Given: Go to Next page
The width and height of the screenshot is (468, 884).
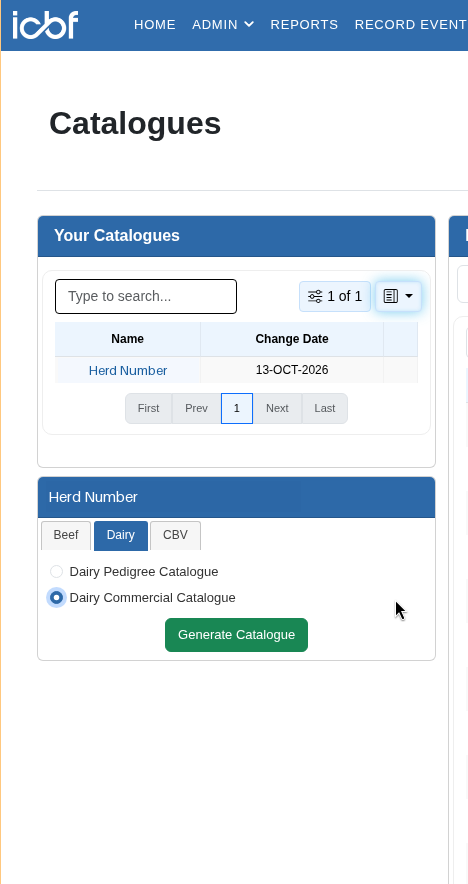Looking at the screenshot, I should (277, 408).
